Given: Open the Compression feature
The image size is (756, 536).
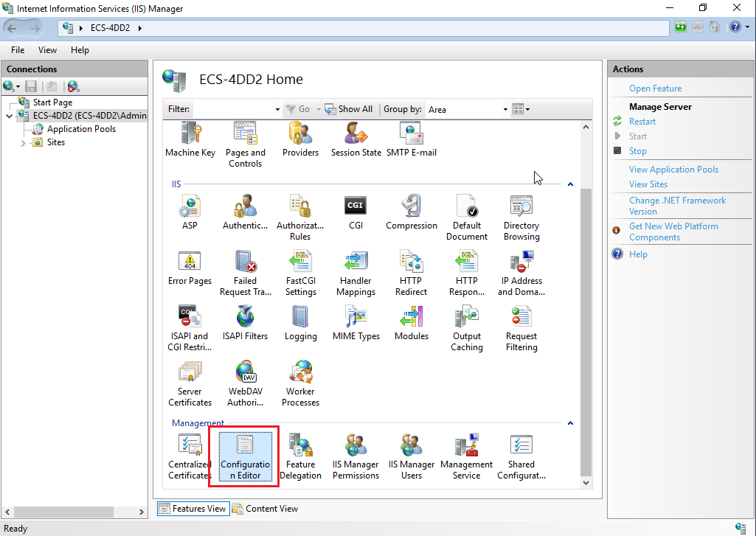Looking at the screenshot, I should [412, 212].
